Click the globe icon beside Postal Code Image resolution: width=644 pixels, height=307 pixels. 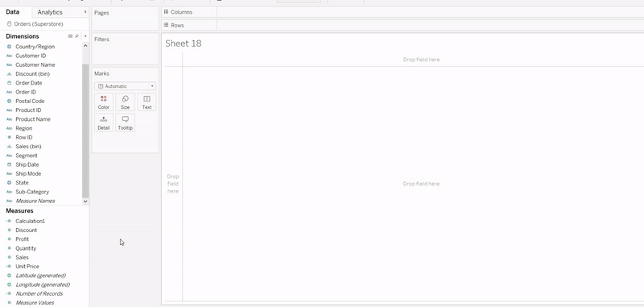[9, 101]
